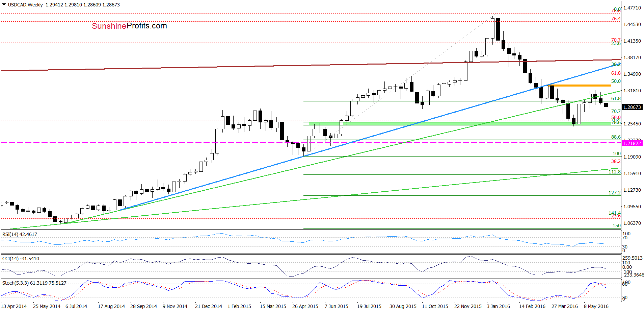
Task: Click the 14 Feb 2016 date label
Action: click(532, 306)
